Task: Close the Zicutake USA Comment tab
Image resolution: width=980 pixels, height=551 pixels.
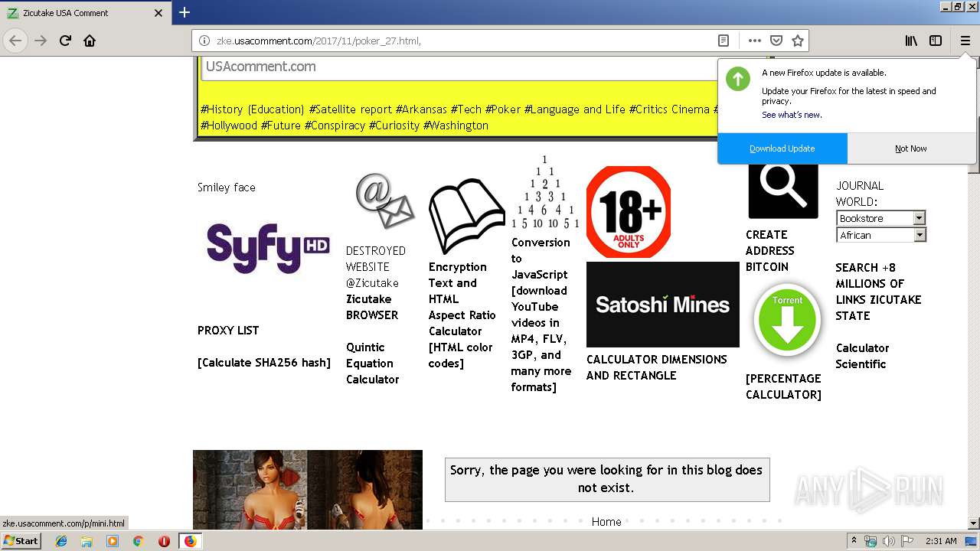Action: click(158, 13)
